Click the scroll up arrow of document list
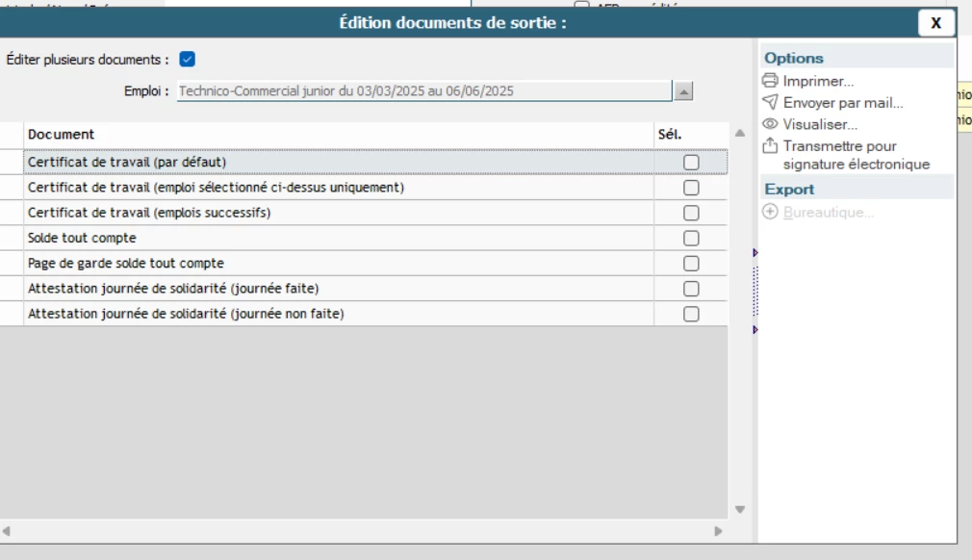This screenshot has height=560, width=972. [739, 133]
